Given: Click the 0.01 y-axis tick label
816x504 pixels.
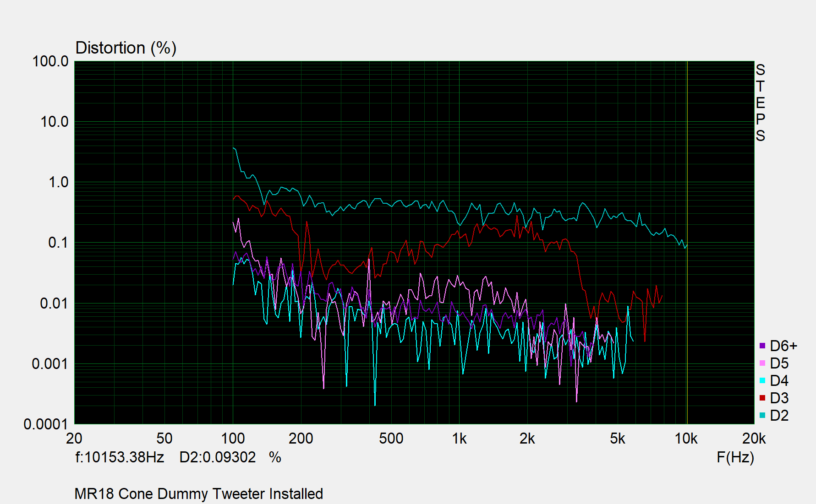Looking at the screenshot, I should [x=54, y=303].
